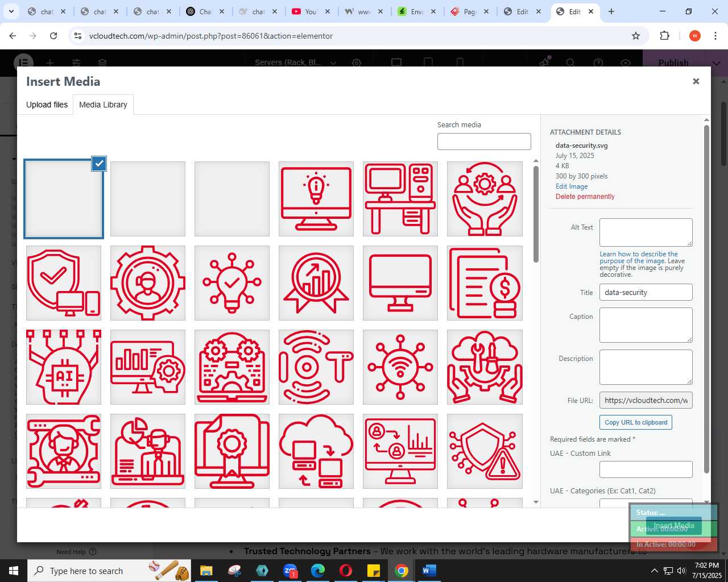This screenshot has width=728, height=582.
Task: Select the lightbulb monitor icon thumbnail
Action: pos(316,199)
